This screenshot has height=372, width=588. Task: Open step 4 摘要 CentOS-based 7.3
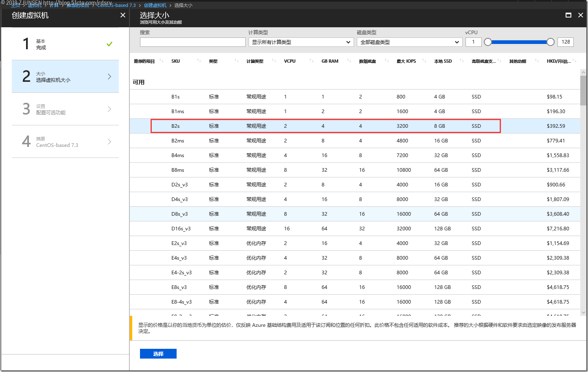point(65,142)
